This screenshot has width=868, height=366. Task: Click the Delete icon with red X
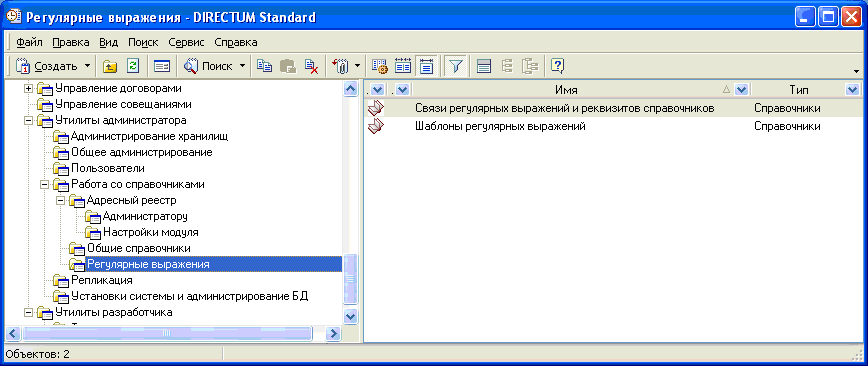(311, 66)
